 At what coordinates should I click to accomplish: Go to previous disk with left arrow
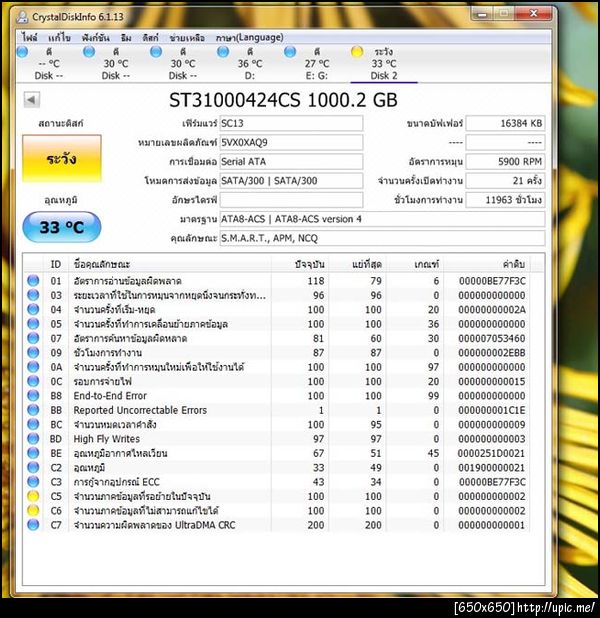pyautogui.click(x=32, y=99)
